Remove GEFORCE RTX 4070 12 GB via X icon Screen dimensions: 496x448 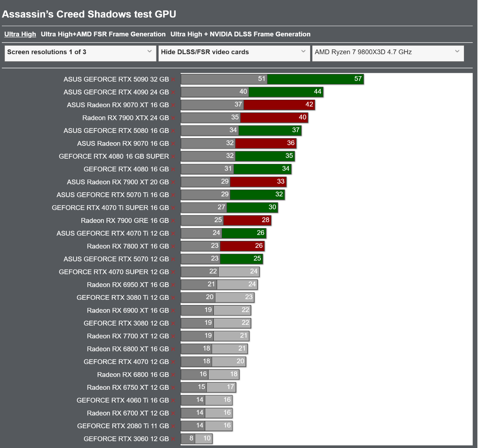tap(174, 362)
